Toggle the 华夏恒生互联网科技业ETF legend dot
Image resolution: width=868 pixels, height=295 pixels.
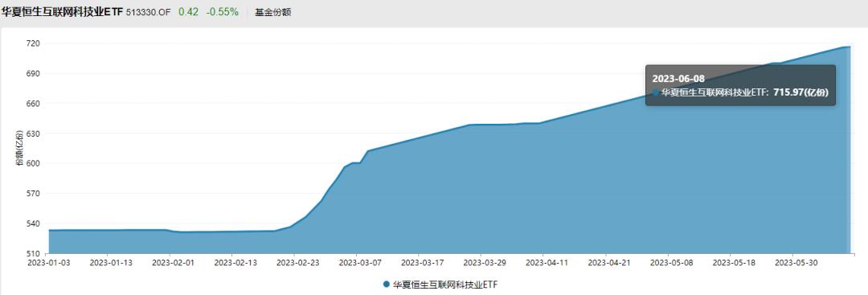[x=386, y=284]
